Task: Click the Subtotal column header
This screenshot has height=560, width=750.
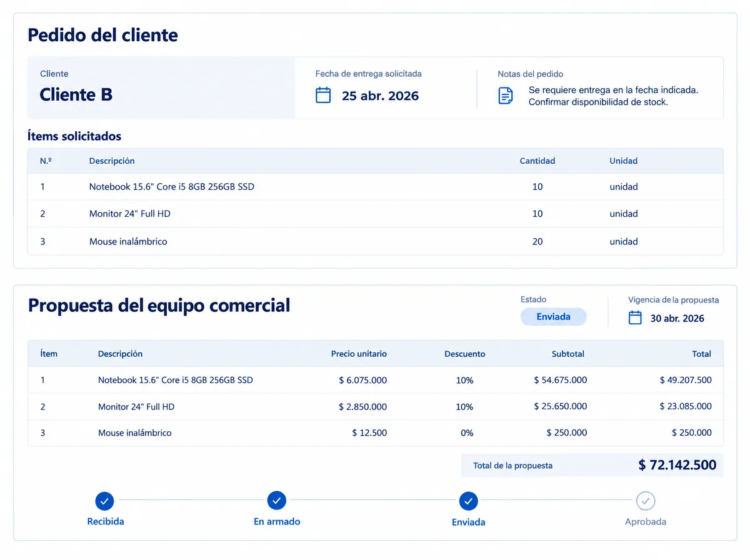Action: [568, 354]
